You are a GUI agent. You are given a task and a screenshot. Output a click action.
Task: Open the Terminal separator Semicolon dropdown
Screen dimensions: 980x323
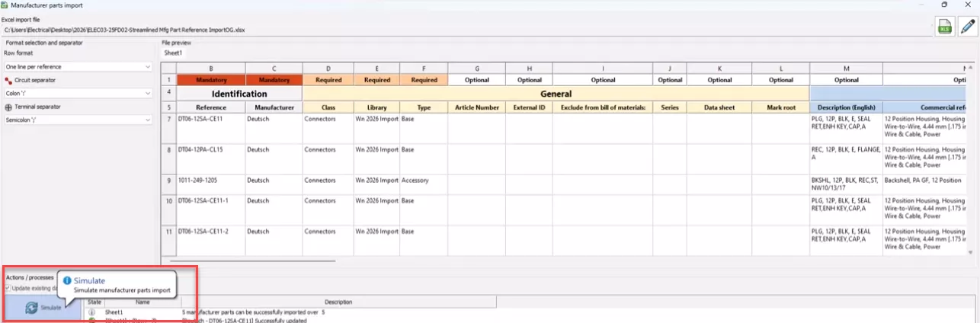click(x=78, y=120)
